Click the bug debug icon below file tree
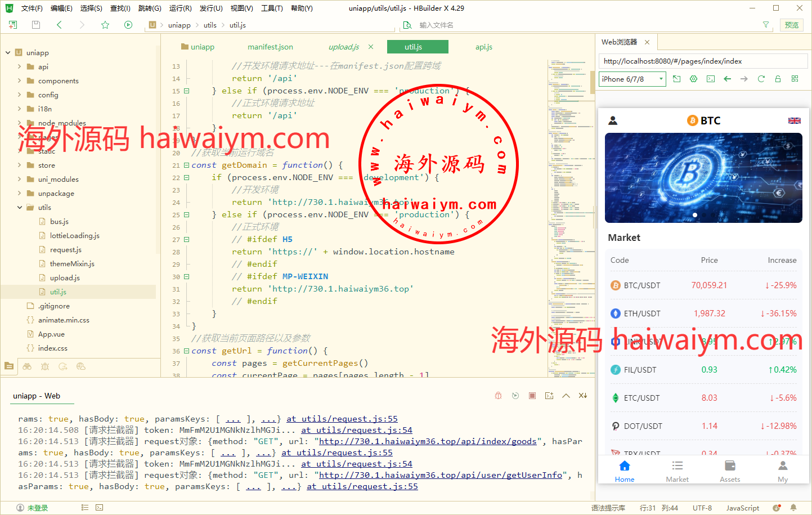Viewport: 812px width, 515px height. (x=45, y=366)
